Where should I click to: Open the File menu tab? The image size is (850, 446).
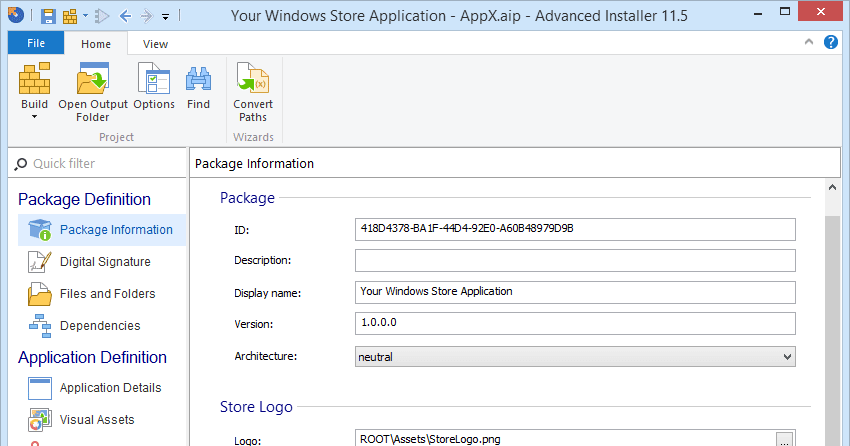coord(36,43)
